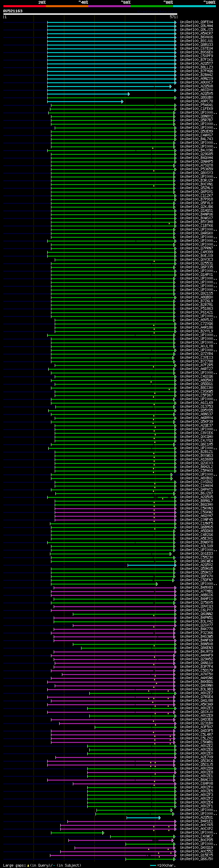Viewport: 219px width, 868px height.
Task: Select hit label UniRef100_C6TEU4
Action: [196, 49]
